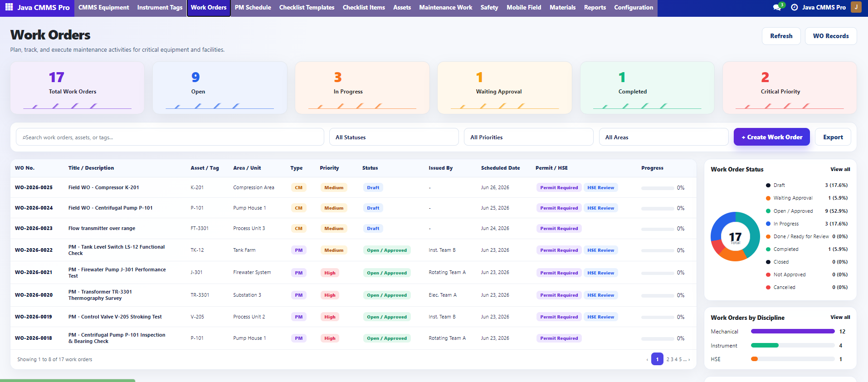Click the Scheduled Date column header
868x382 pixels.
click(500, 168)
